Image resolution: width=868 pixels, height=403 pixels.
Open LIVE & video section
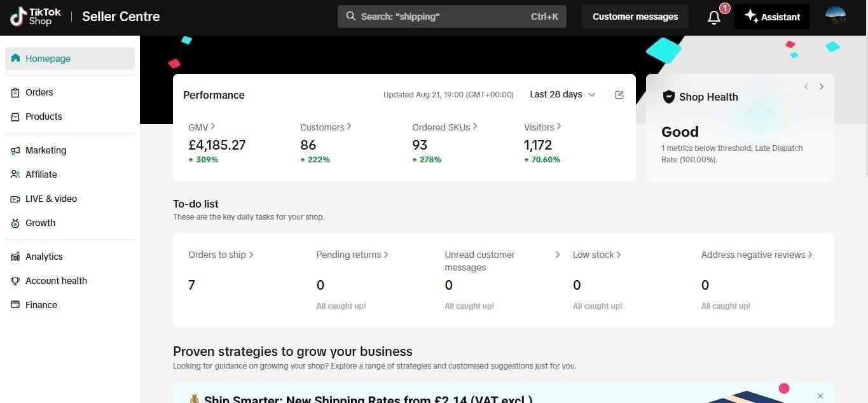click(51, 199)
